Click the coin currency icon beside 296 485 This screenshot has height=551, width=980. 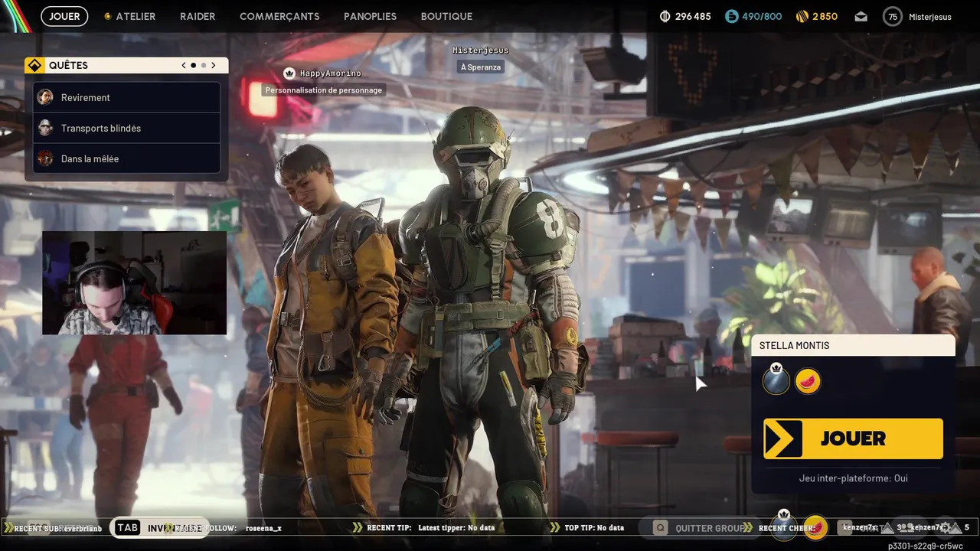(x=665, y=16)
